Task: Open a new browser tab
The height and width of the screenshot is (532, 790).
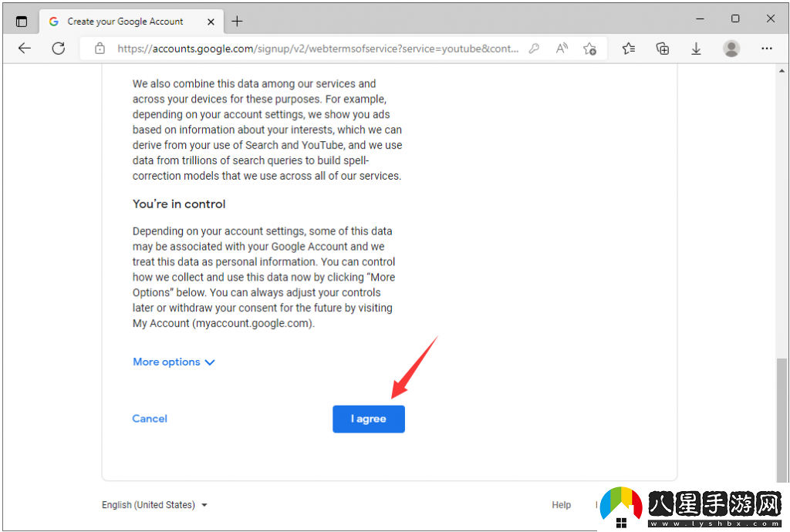Action: (237, 22)
